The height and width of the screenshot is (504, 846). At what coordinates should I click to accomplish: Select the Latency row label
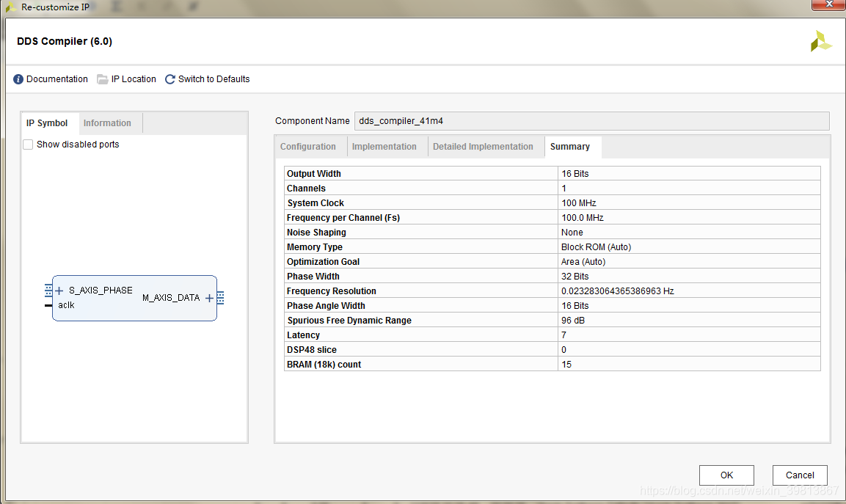303,335
